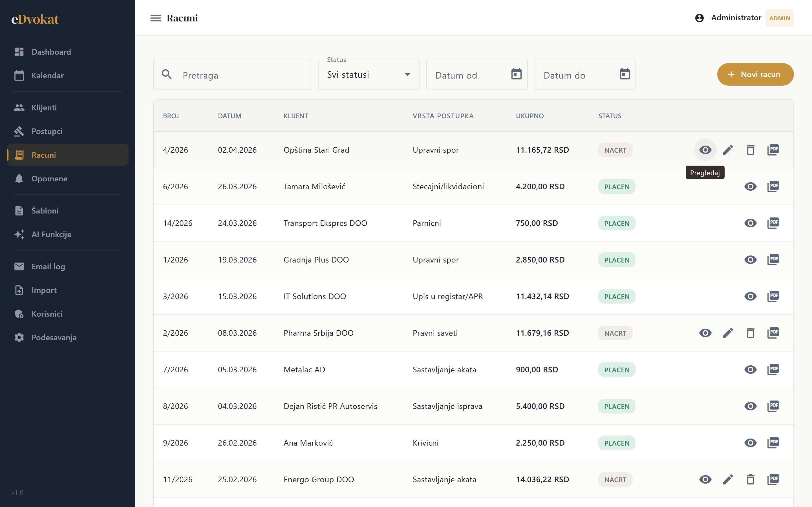Click the Administrator account icon
Image resolution: width=812 pixels, height=507 pixels.
pyautogui.click(x=699, y=18)
